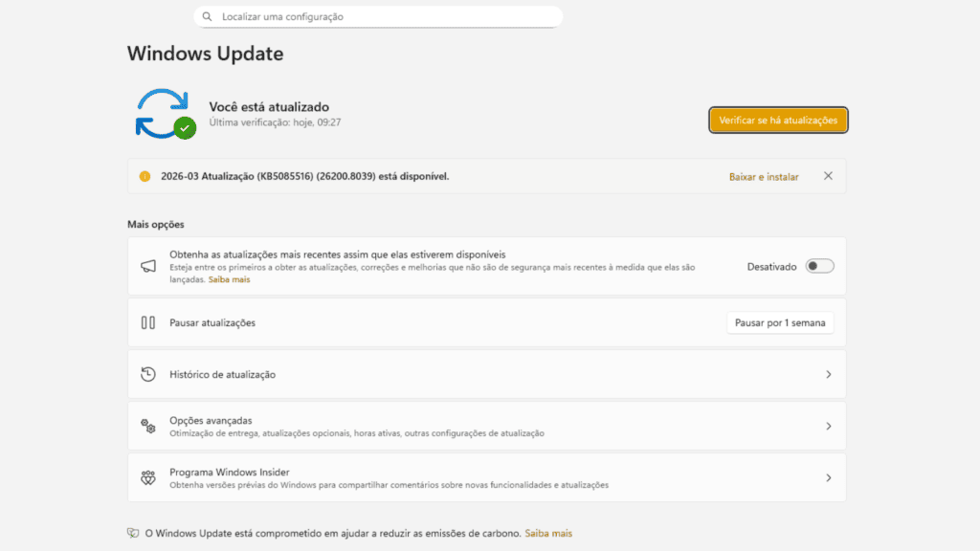Click the megaphone icon for latest updates
Image resolution: width=980 pixels, height=551 pixels.
click(x=148, y=266)
